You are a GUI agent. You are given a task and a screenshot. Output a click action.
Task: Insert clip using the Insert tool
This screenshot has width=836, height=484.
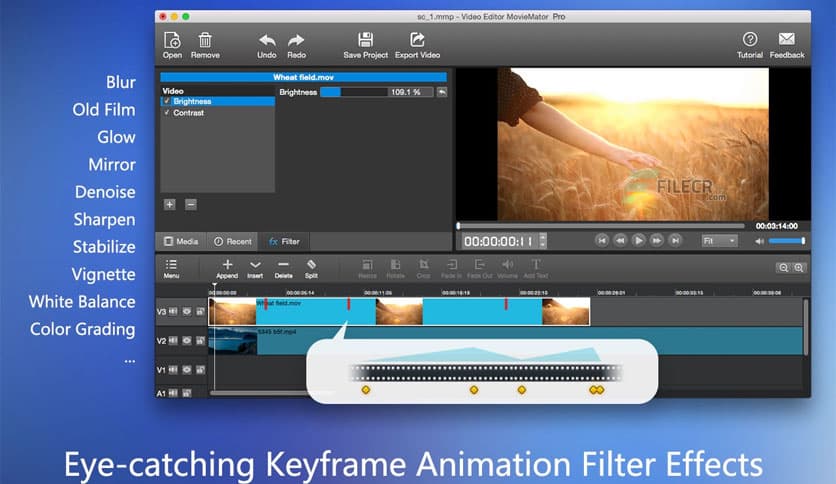click(255, 269)
